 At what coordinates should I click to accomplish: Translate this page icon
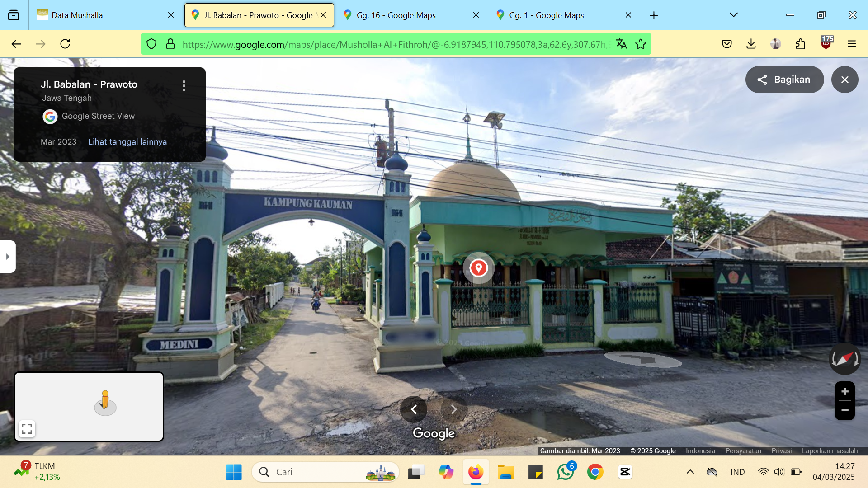coord(622,44)
